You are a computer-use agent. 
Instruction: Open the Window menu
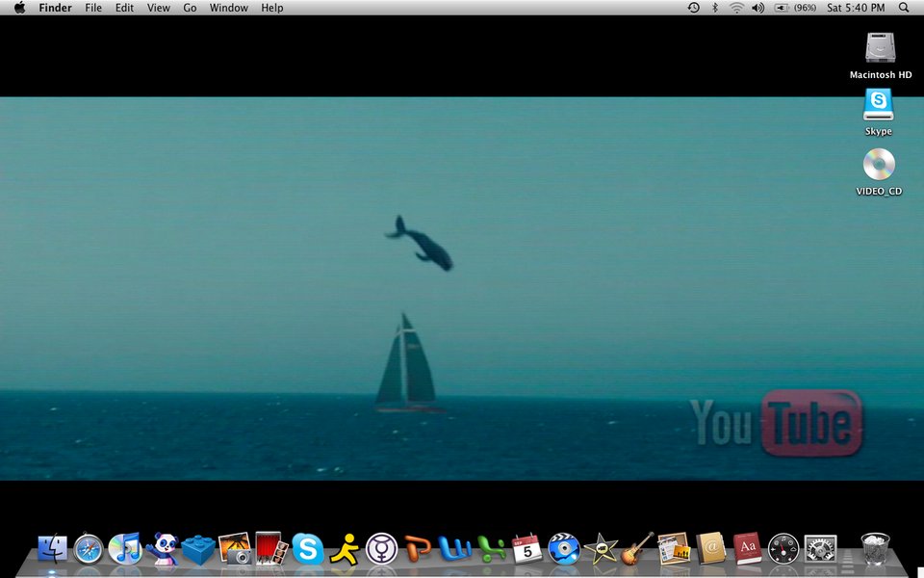(229, 8)
